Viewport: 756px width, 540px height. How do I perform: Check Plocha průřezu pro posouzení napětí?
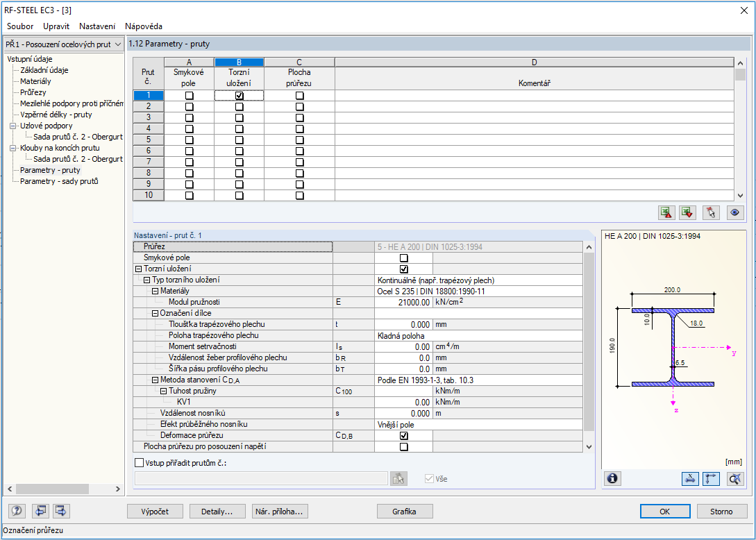(404, 446)
